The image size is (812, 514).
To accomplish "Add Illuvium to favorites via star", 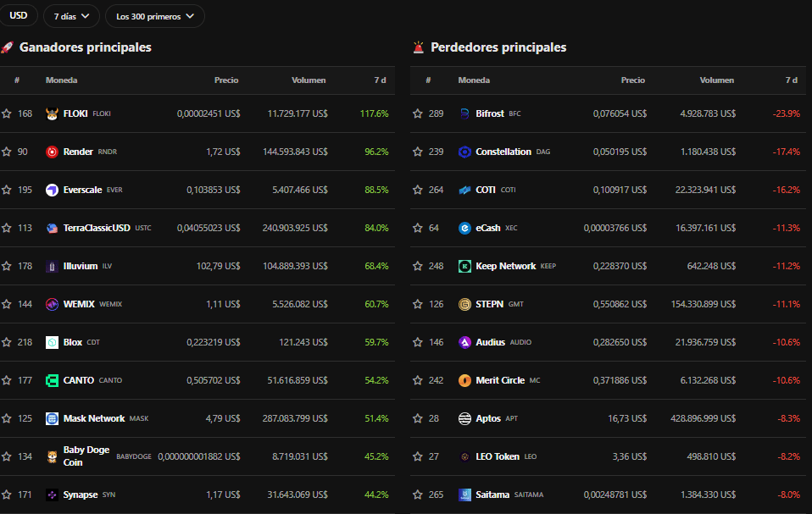I will (x=6, y=266).
